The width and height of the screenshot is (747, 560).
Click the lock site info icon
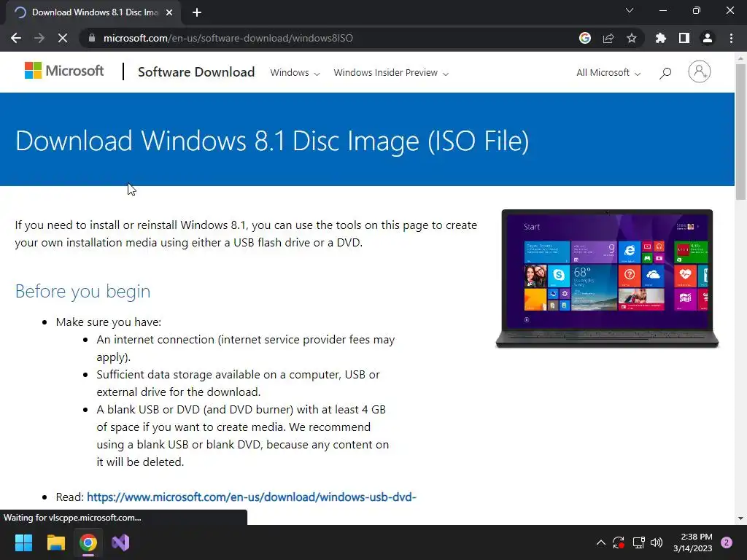tap(92, 38)
